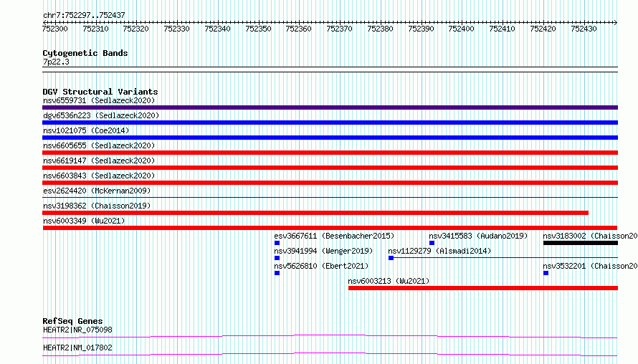Select the dark purple nsv6559731 variant bar
This screenshot has height=364, width=638.
[x=330, y=107]
